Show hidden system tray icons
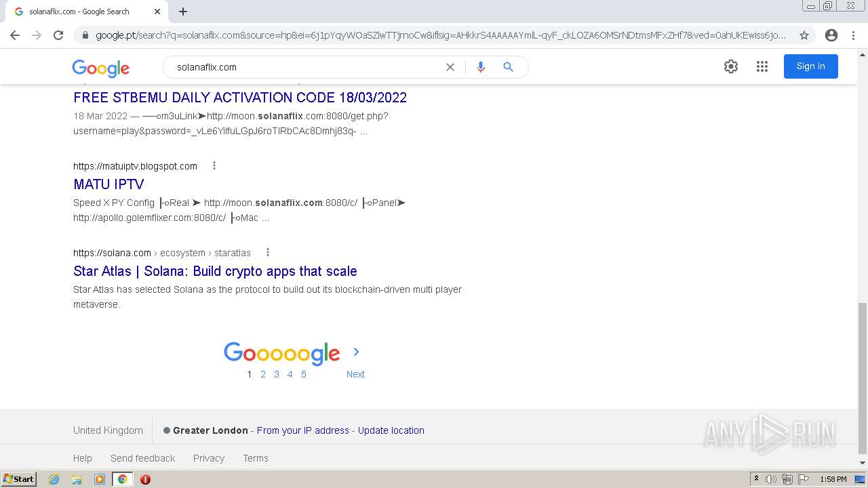 pos(756,479)
